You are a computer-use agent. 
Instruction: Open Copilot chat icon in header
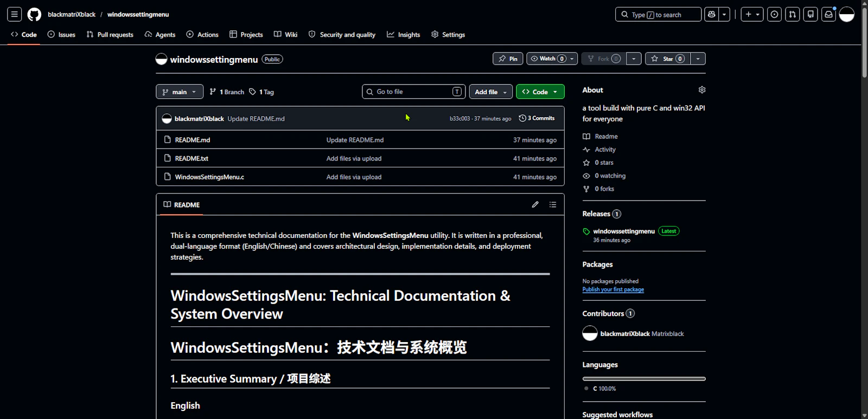click(x=712, y=15)
